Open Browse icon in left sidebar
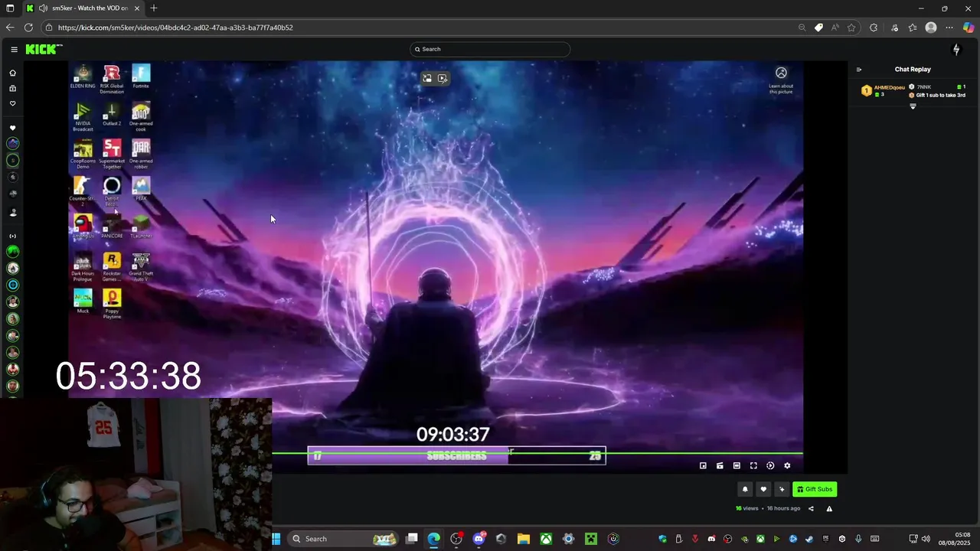The image size is (980, 551). pos(12,88)
